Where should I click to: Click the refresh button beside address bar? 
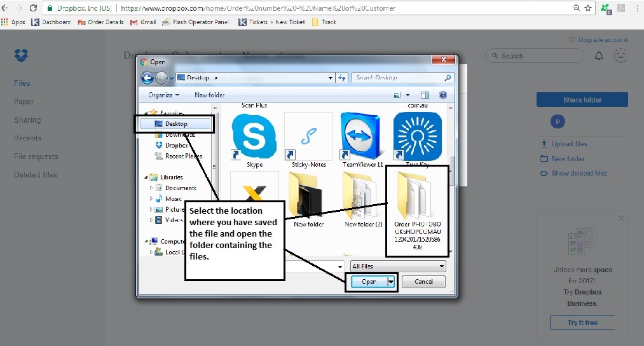tap(342, 78)
